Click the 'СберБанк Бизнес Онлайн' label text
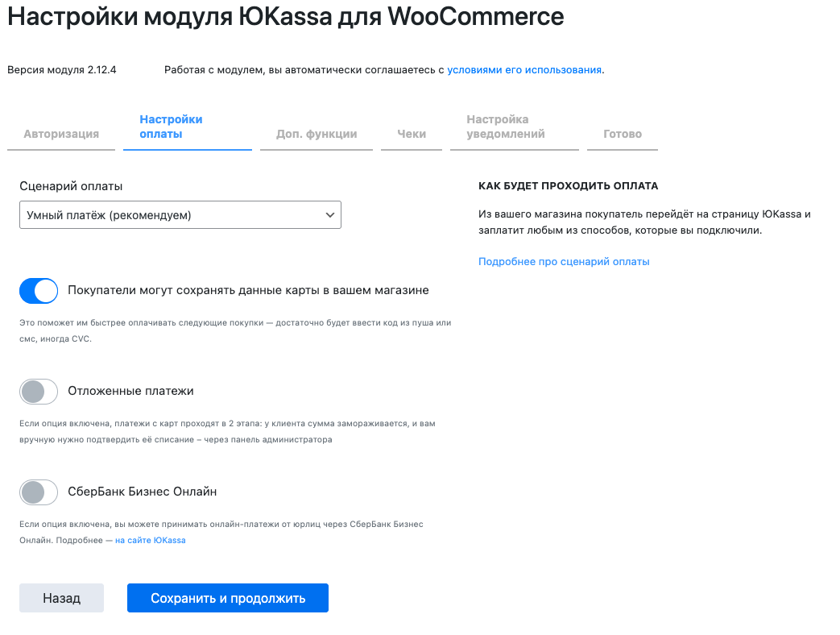The image size is (840, 635). click(143, 492)
